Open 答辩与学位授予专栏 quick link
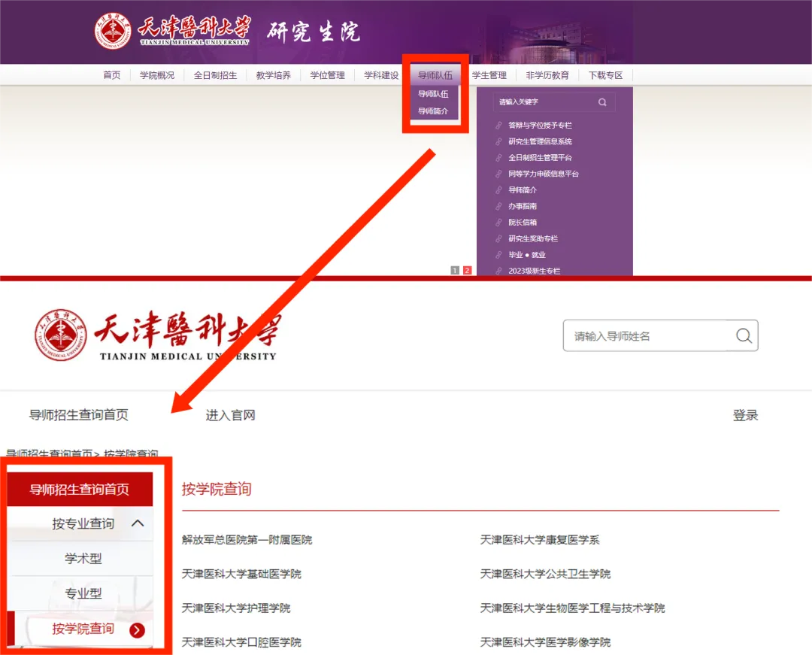Screen dimensions: 812x655 [x=540, y=126]
